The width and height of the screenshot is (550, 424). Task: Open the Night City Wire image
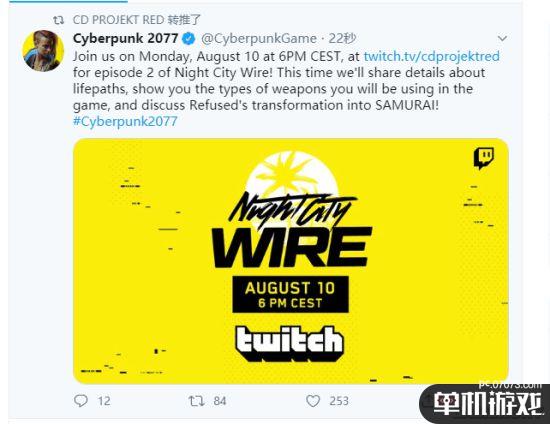[291, 261]
